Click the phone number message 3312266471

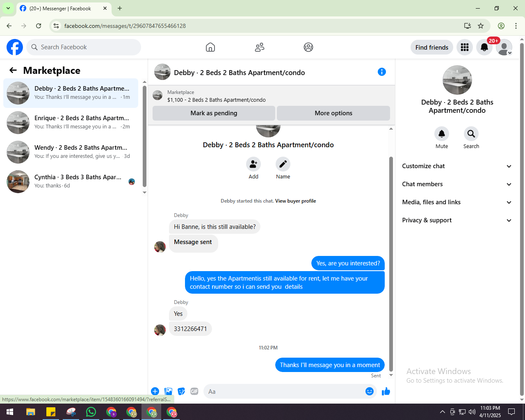pyautogui.click(x=190, y=329)
